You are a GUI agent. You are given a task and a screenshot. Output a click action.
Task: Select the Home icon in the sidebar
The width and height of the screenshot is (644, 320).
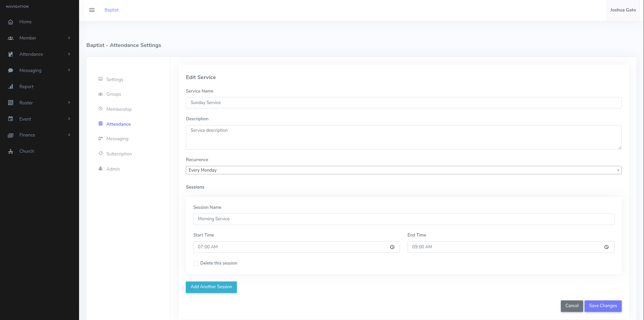click(x=11, y=22)
